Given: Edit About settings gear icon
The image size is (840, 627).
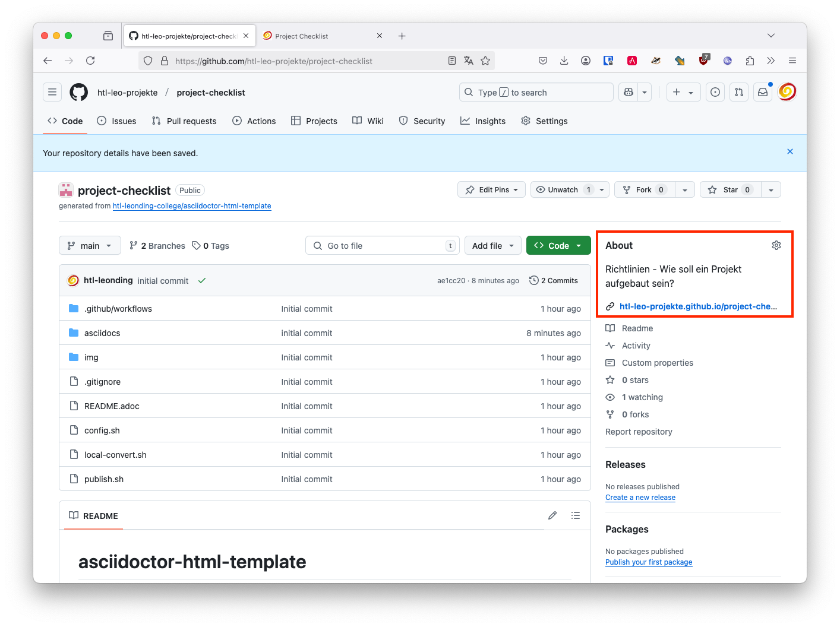Looking at the screenshot, I should coord(776,245).
